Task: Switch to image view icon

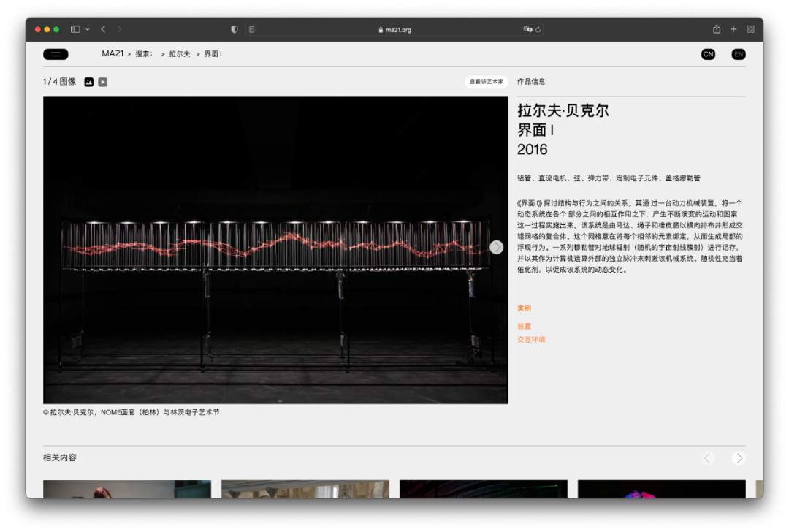Action: pos(89,82)
